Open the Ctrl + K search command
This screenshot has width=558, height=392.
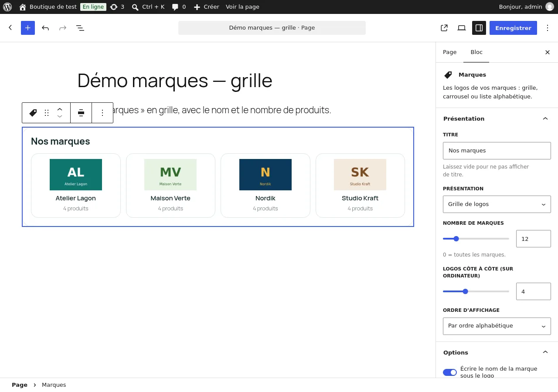[148, 7]
